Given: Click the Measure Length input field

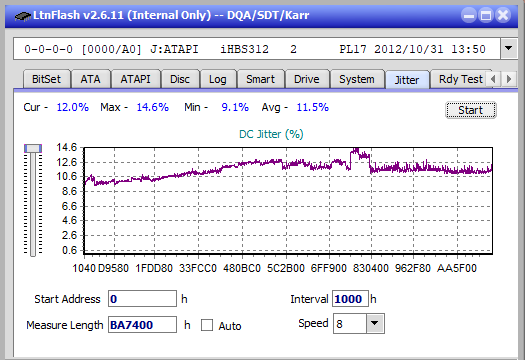Looking at the screenshot, I should 142,325.
